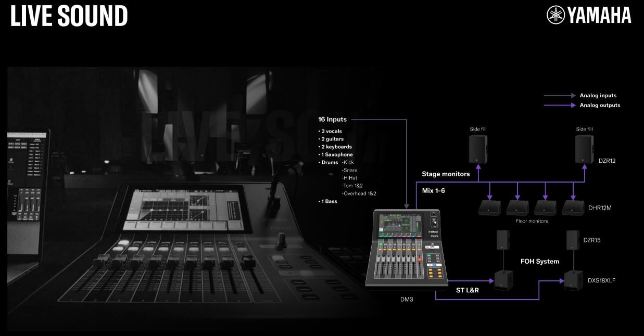Click the "Mix 1-6" label

(x=434, y=191)
